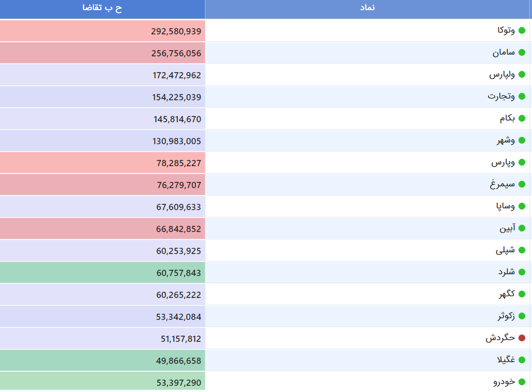Open the symbol سیمرغ
532x392 pixels.
coord(503,184)
